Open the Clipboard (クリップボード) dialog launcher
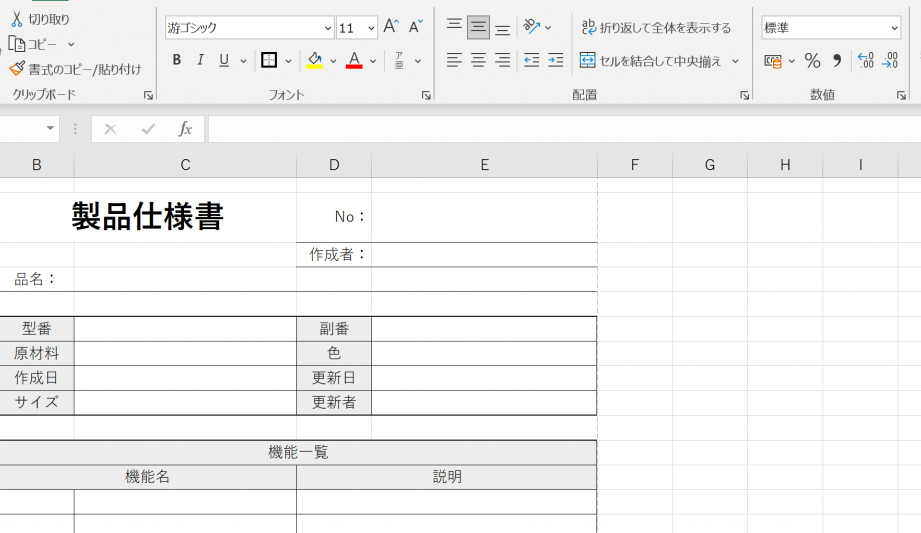 [148, 95]
